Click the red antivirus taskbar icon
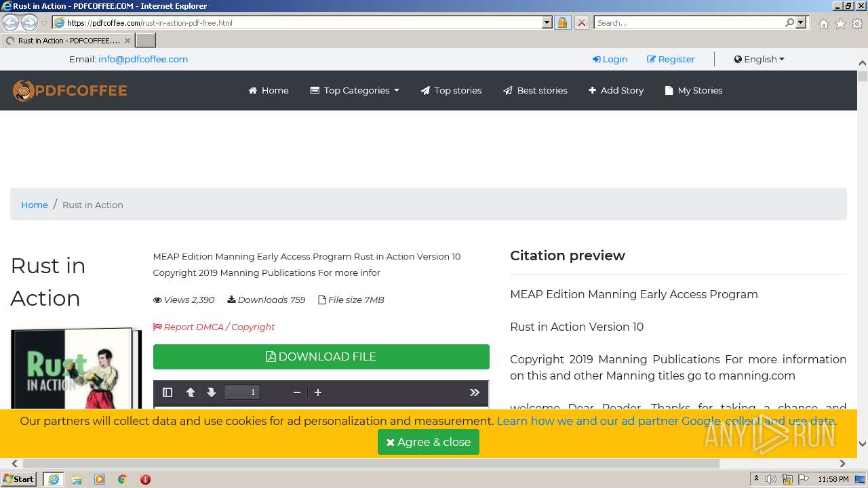The image size is (868, 488). 145,479
